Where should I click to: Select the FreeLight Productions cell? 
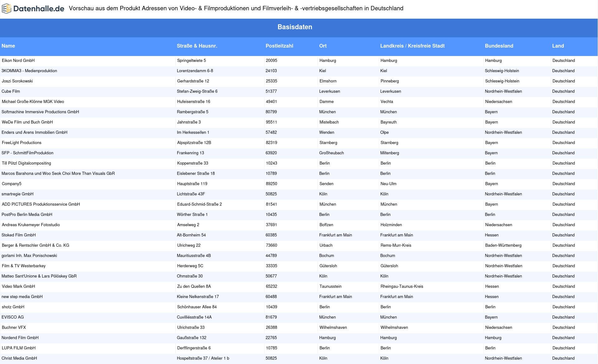coord(21,143)
